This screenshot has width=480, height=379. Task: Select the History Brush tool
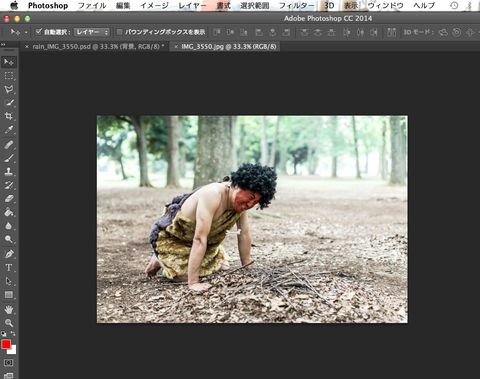9,185
